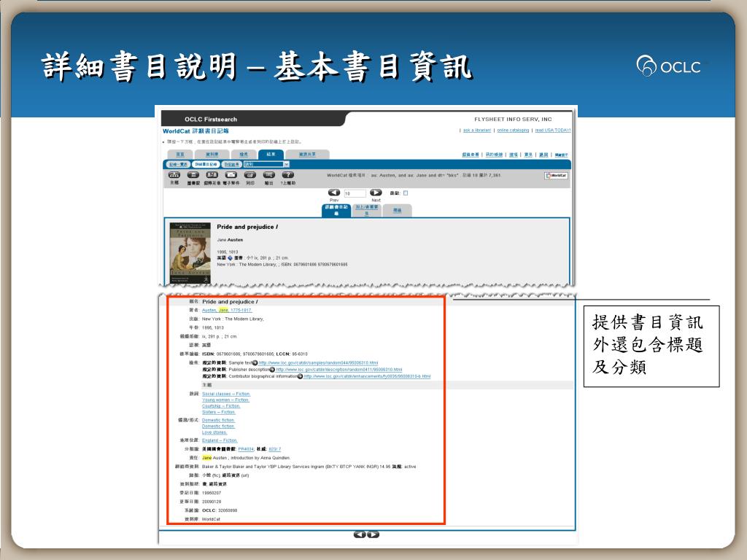Screen dimensions: 747x560
Task: Open geographic link England – Fiction
Action: 220,440
